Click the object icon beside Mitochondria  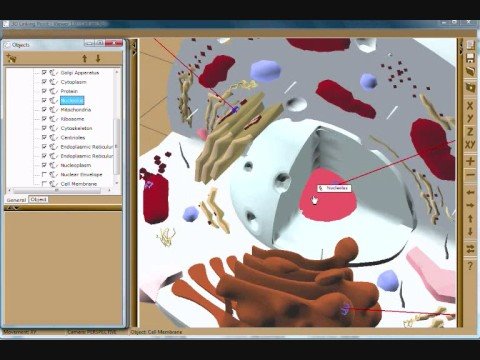(54, 110)
